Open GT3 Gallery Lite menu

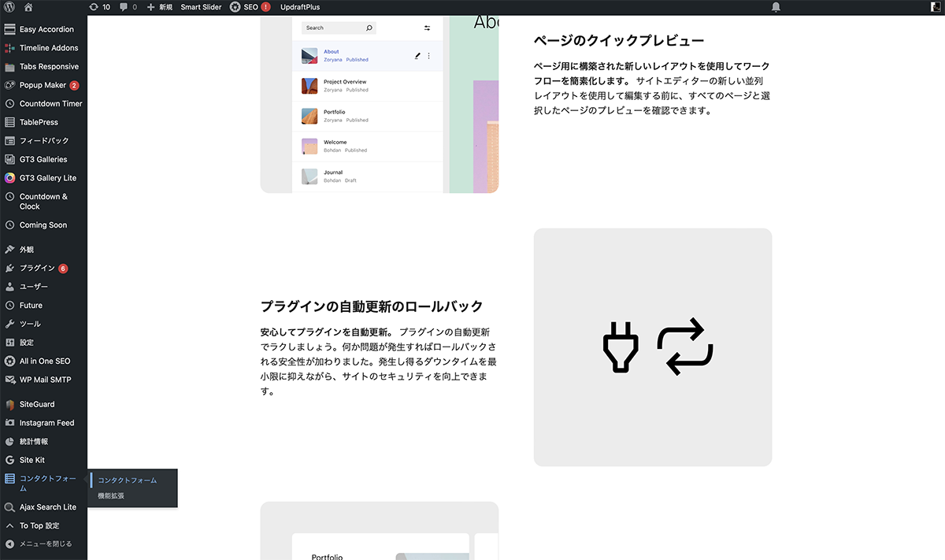pyautogui.click(x=47, y=178)
